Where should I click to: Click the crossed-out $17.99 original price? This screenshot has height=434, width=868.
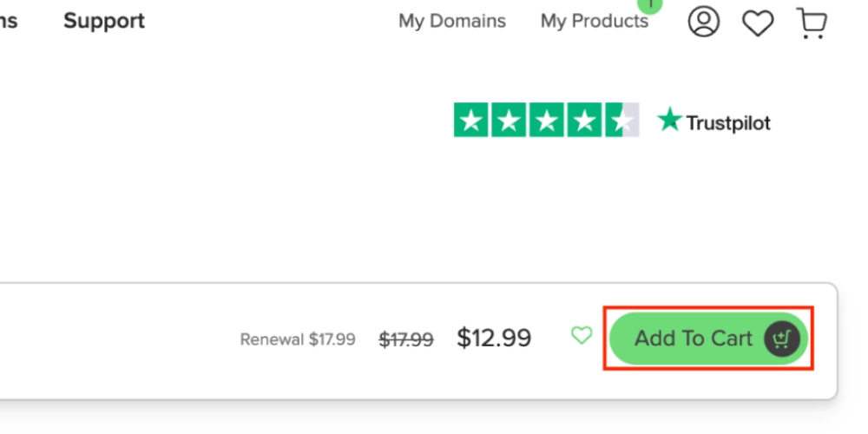406,339
